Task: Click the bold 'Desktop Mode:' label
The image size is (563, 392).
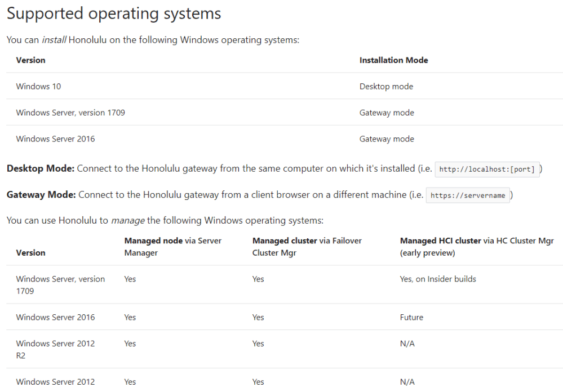Action: point(41,169)
